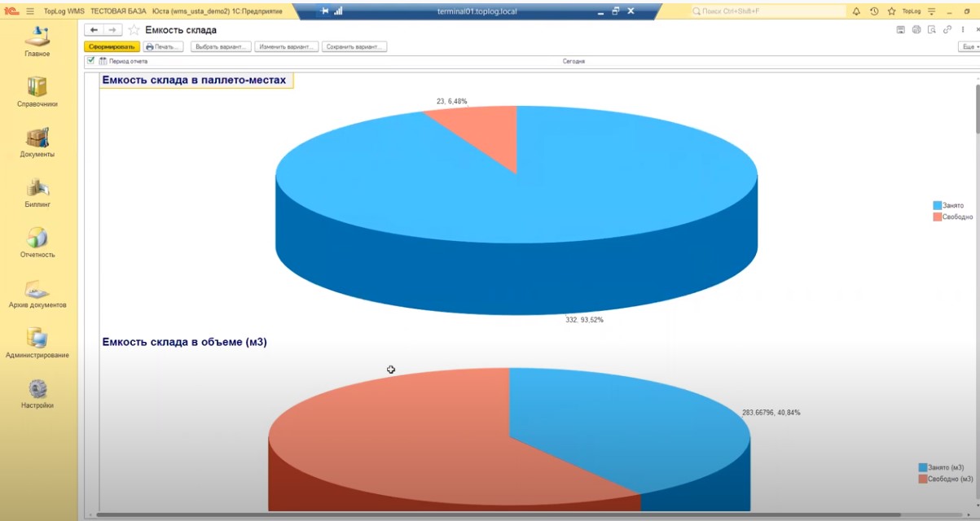
Task: Save the report with the diskette icon
Action: pyautogui.click(x=901, y=30)
